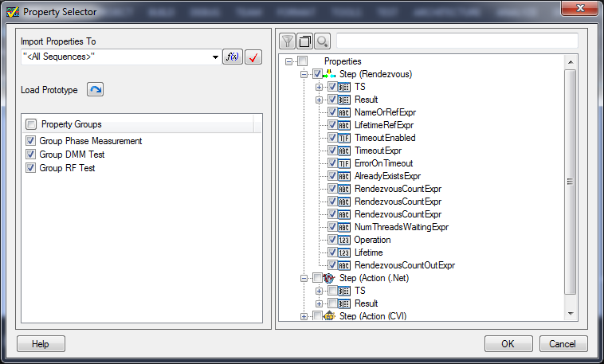Click the search text field above the tree
This screenshot has width=604, height=364.
(x=457, y=41)
